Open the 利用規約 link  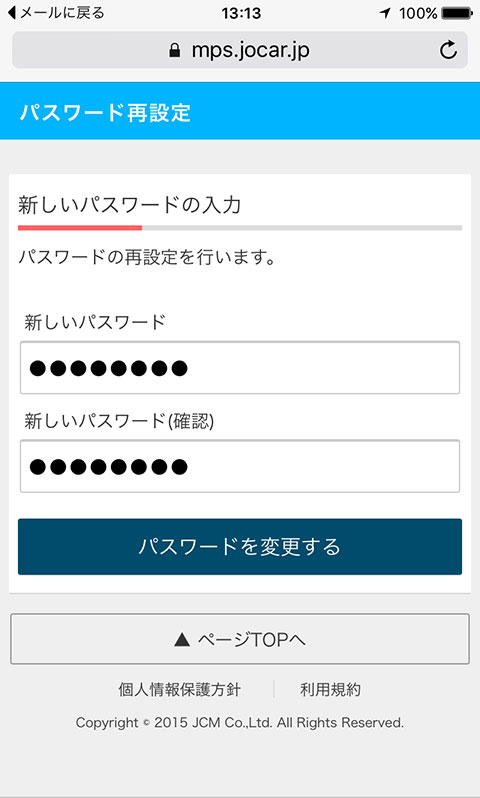coord(330,690)
